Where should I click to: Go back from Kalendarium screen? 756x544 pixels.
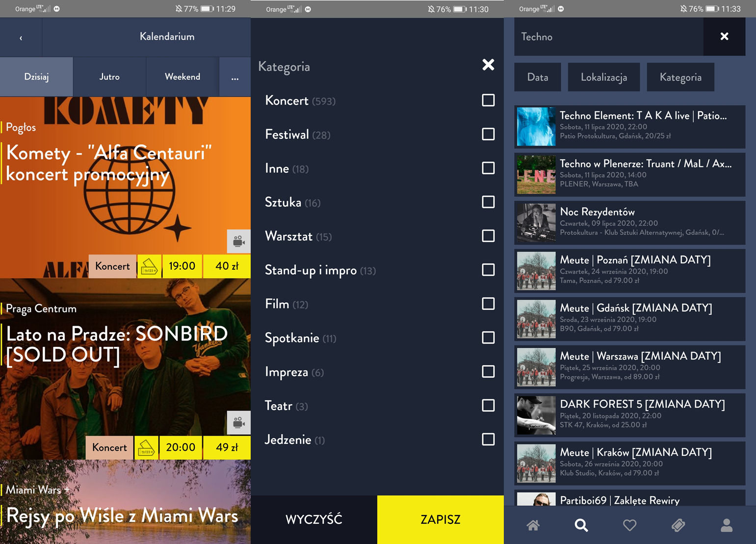(x=21, y=38)
